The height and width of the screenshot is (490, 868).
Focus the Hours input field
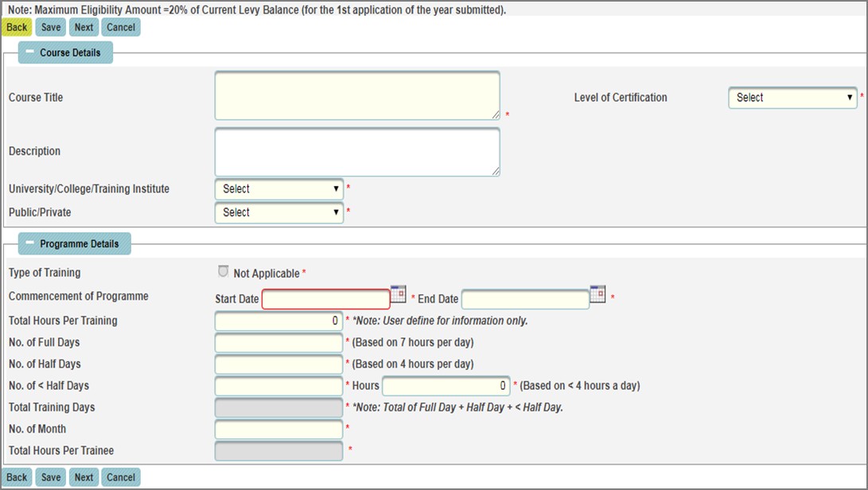tap(446, 386)
